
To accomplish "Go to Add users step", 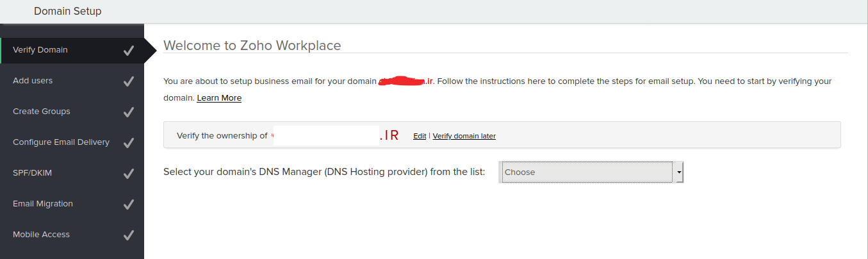I will [33, 81].
